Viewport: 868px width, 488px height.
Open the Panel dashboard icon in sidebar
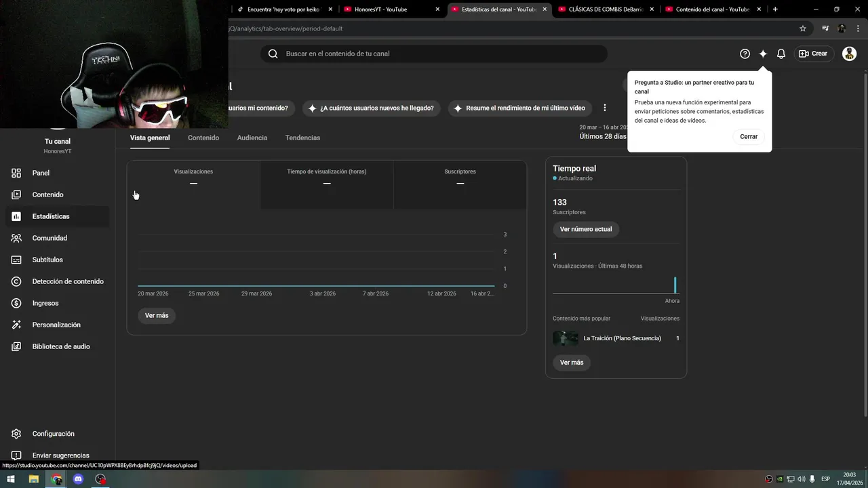click(x=16, y=173)
